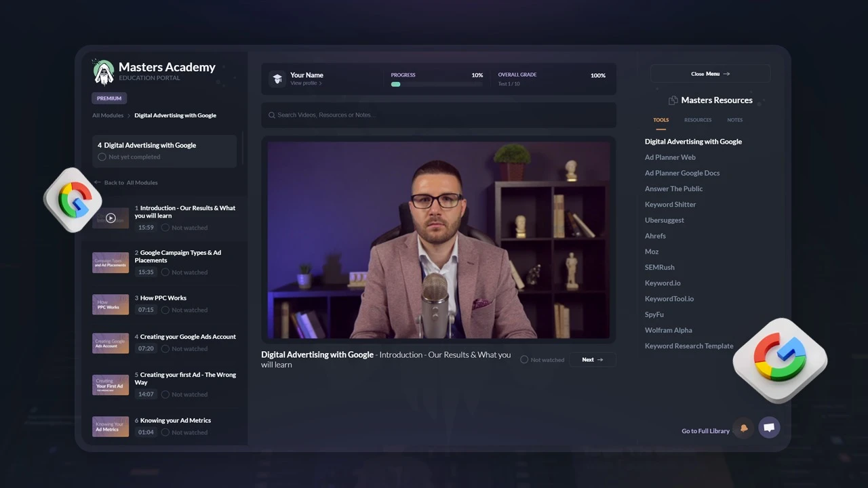Viewport: 868px width, 488px height.
Task: Collapse the resources panel with Close Menu
Action: pos(710,74)
